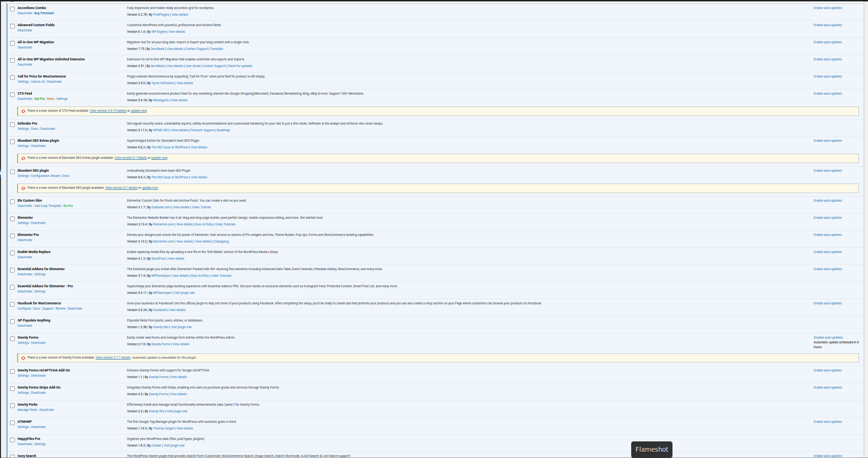The image size is (868, 458).
Task: Click update icon in Ebundant SEO plugin notice
Action: click(23, 188)
